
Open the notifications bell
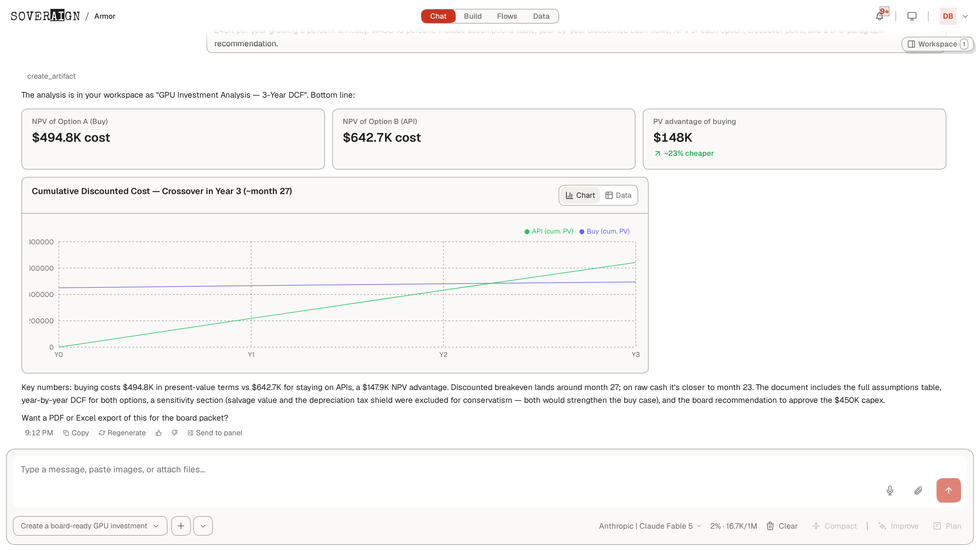(879, 16)
